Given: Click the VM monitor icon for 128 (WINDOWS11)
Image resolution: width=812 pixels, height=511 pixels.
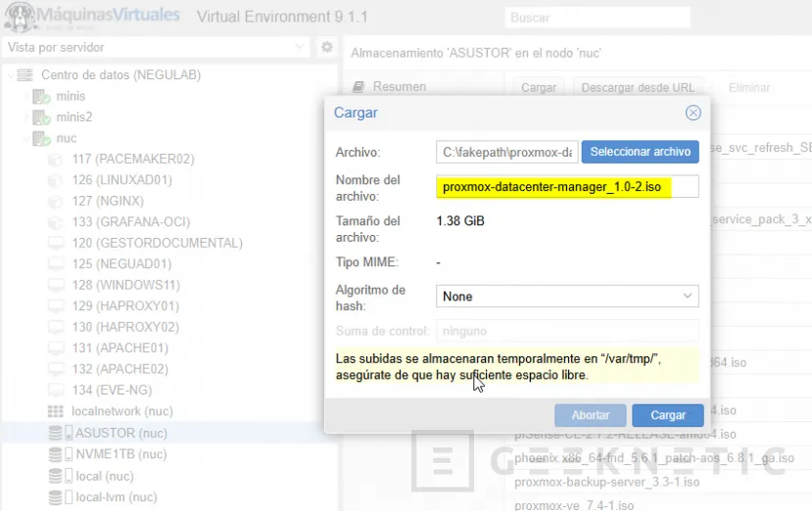Looking at the screenshot, I should click(56, 285).
